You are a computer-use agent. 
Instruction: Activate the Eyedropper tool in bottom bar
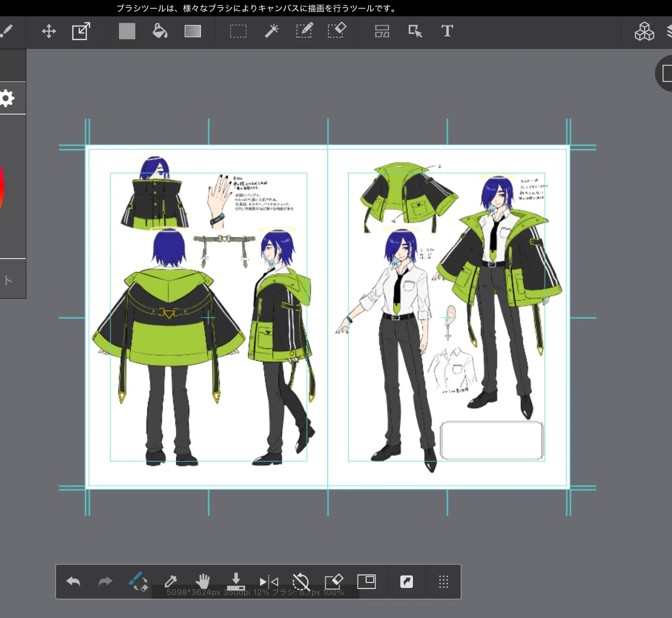point(171,582)
